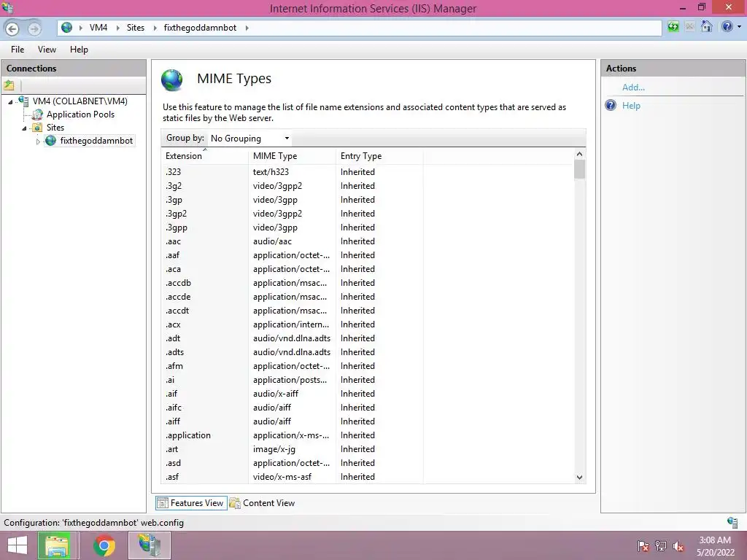Expand the fixthegoddamnbot site node
Image resolution: width=747 pixels, height=560 pixels.
[38, 141]
